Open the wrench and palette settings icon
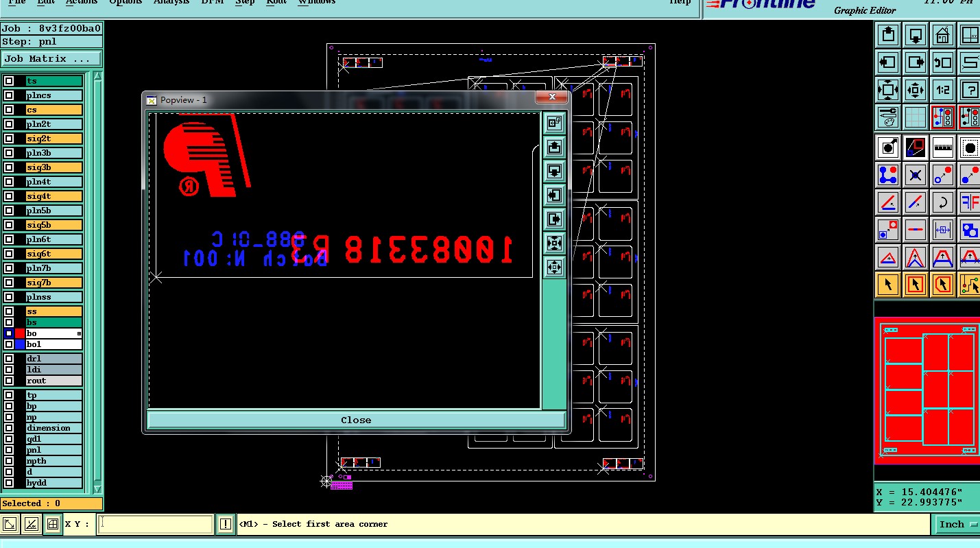Viewport: 980px width, 548px height. [x=888, y=117]
